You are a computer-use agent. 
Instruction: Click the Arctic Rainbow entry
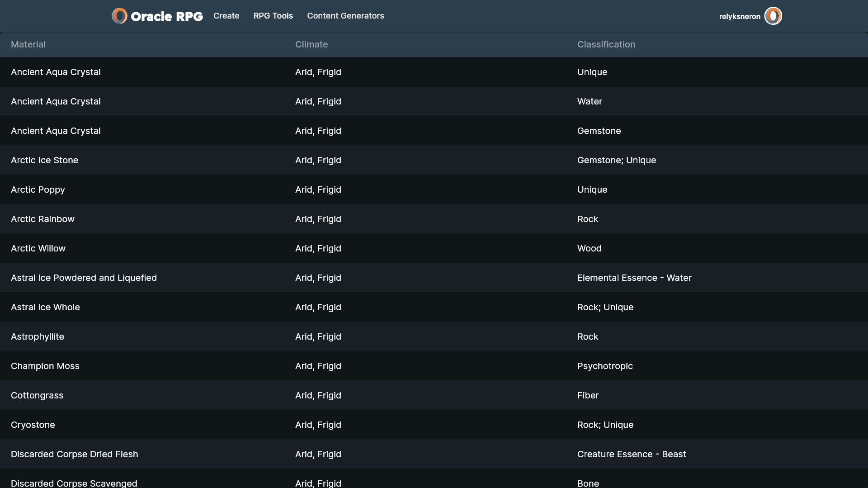pyautogui.click(x=42, y=219)
